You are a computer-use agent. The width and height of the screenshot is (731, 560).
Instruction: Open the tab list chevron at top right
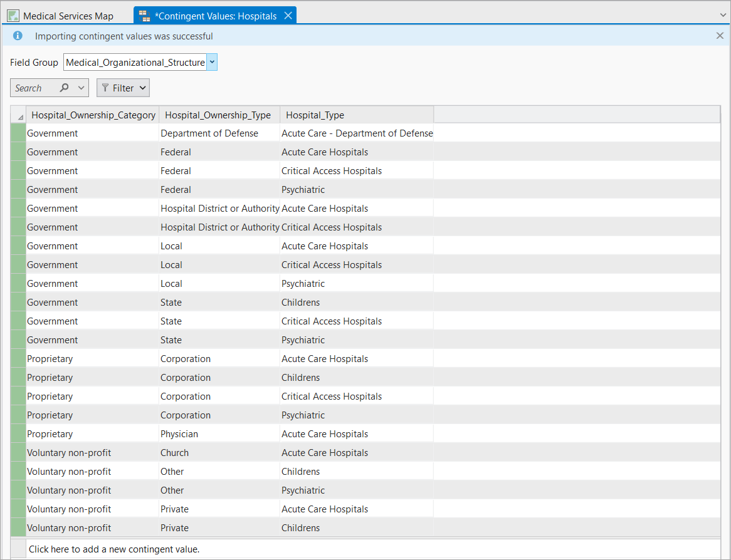coord(723,16)
